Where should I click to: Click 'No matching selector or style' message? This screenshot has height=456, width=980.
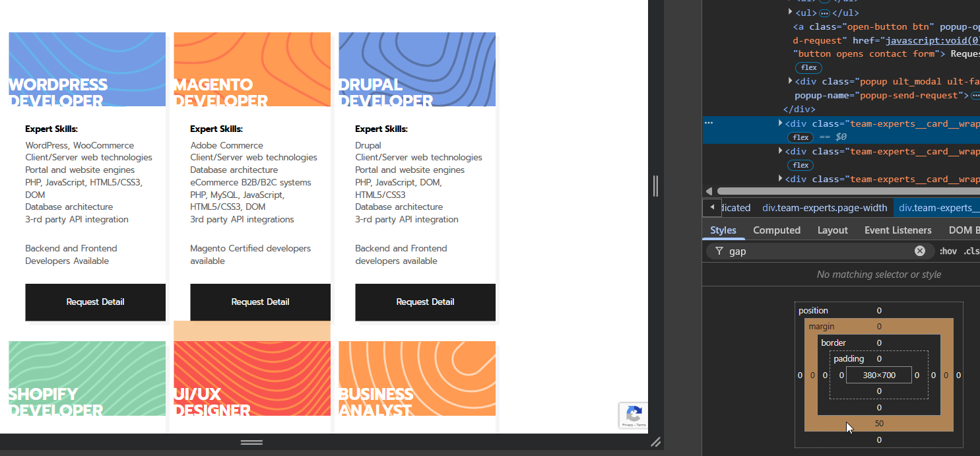pos(879,275)
